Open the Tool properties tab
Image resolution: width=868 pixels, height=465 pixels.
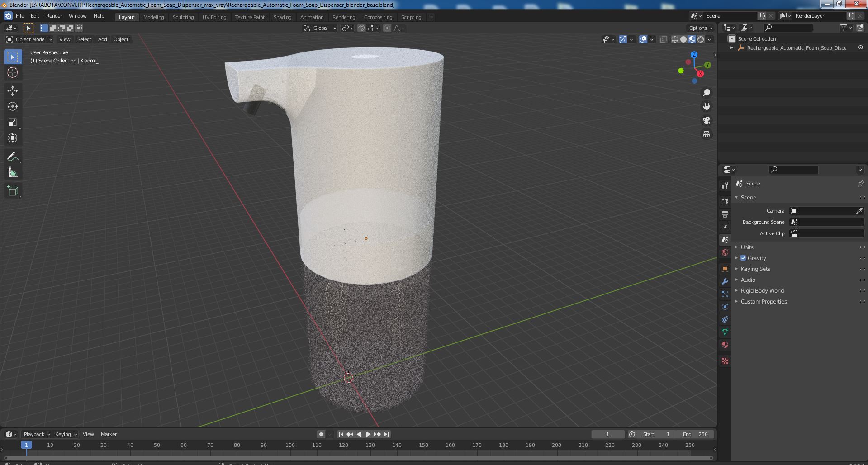point(725,185)
